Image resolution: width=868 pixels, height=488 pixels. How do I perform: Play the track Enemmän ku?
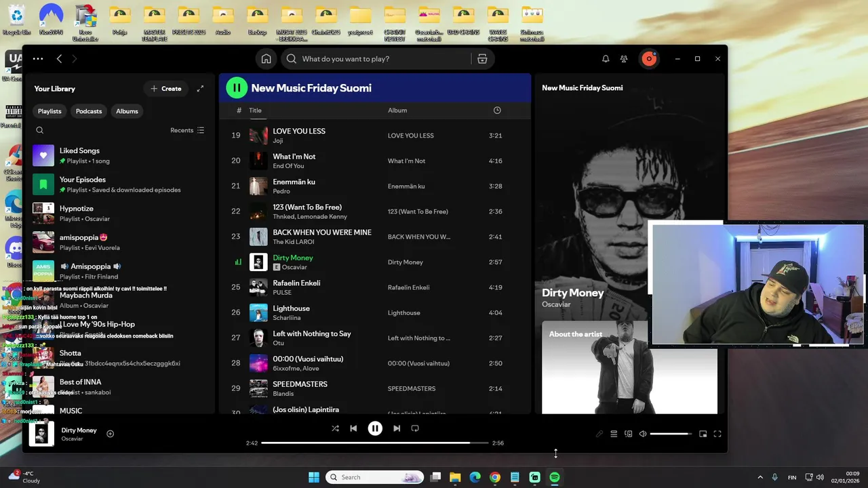374,186
